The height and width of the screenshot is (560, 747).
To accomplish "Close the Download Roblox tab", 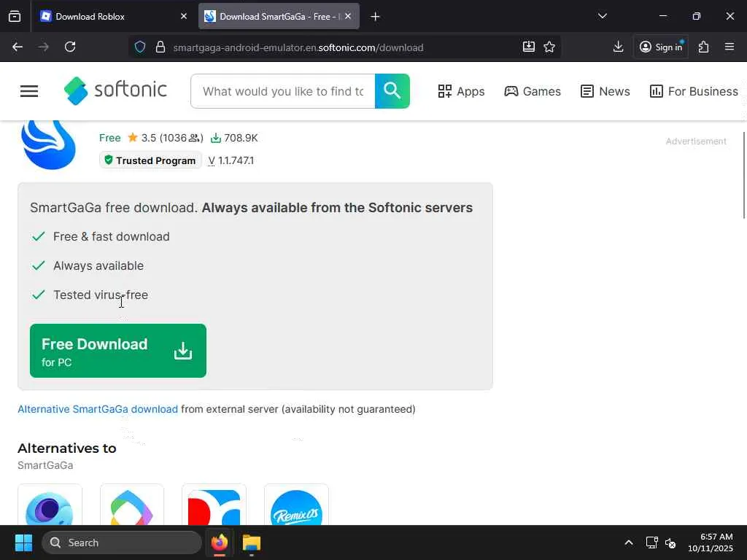I will point(184,16).
